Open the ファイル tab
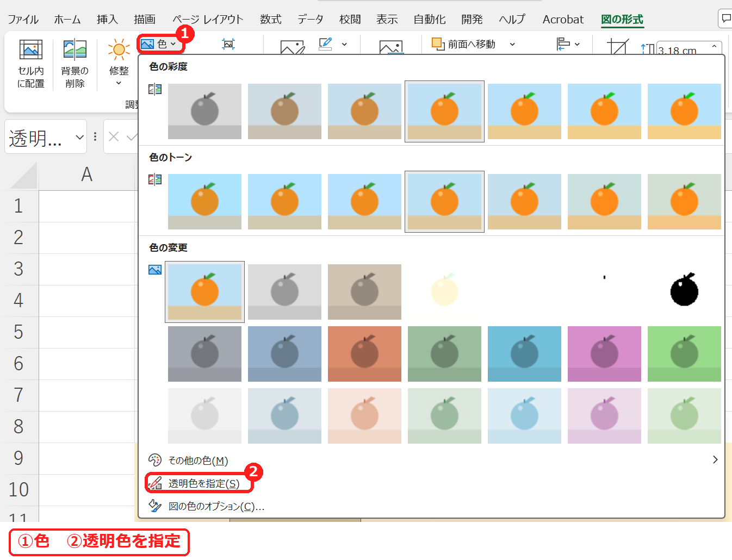This screenshot has width=732, height=560. (x=23, y=19)
